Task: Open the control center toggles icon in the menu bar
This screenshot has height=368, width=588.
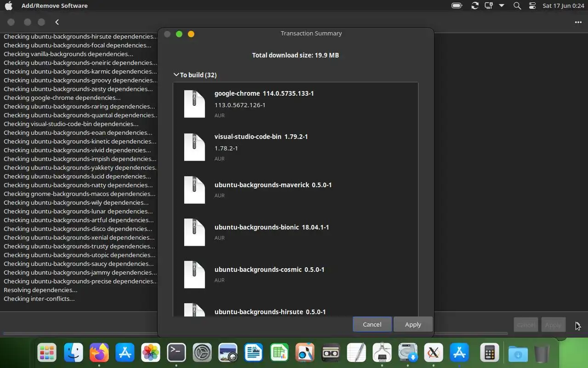Action: click(532, 6)
